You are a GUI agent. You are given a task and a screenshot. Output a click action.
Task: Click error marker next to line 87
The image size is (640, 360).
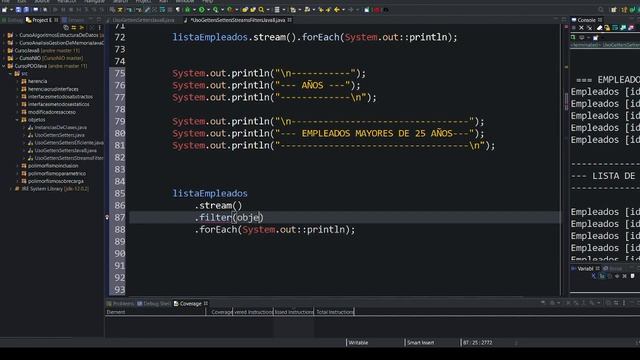click(107, 218)
